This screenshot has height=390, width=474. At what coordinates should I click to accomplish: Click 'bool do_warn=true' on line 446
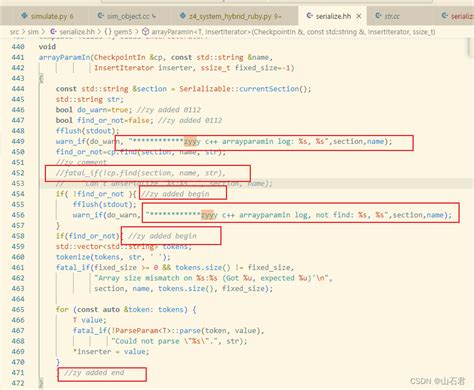pyautogui.click(x=92, y=110)
